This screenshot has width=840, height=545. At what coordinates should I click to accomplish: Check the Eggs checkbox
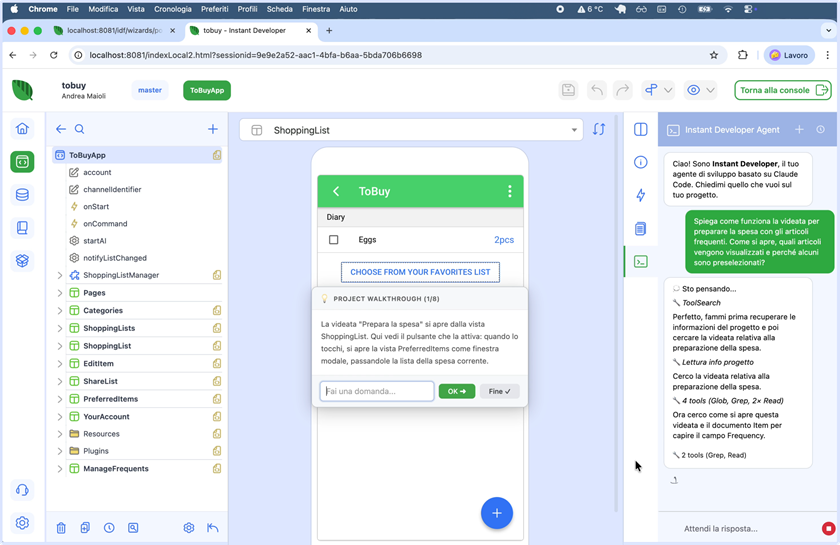334,240
